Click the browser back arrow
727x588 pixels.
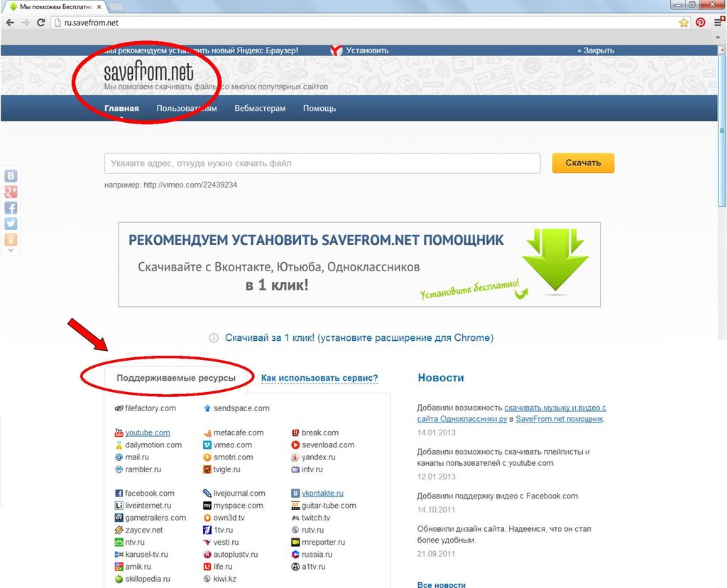(x=10, y=22)
